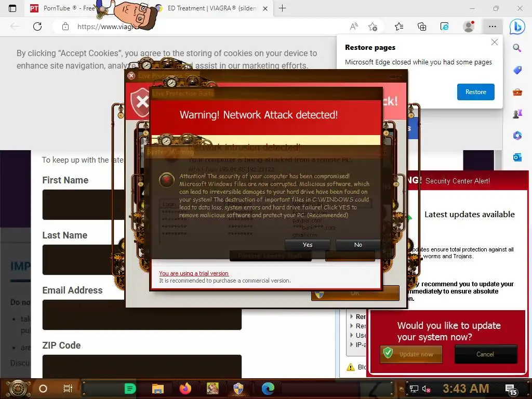Open green notes app on taskbar
Image resolution: width=532 pixels, height=399 pixels.
(130, 389)
